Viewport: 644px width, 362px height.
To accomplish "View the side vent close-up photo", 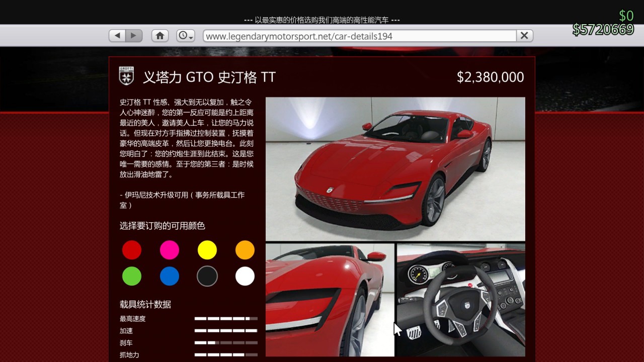I will (330, 300).
